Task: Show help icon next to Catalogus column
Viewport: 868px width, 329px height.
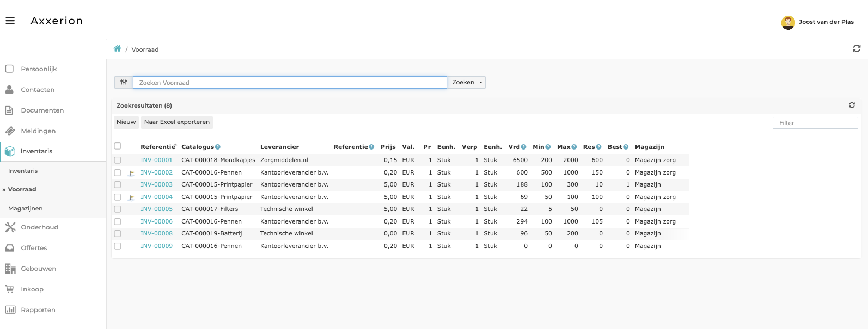Action: pos(218,147)
